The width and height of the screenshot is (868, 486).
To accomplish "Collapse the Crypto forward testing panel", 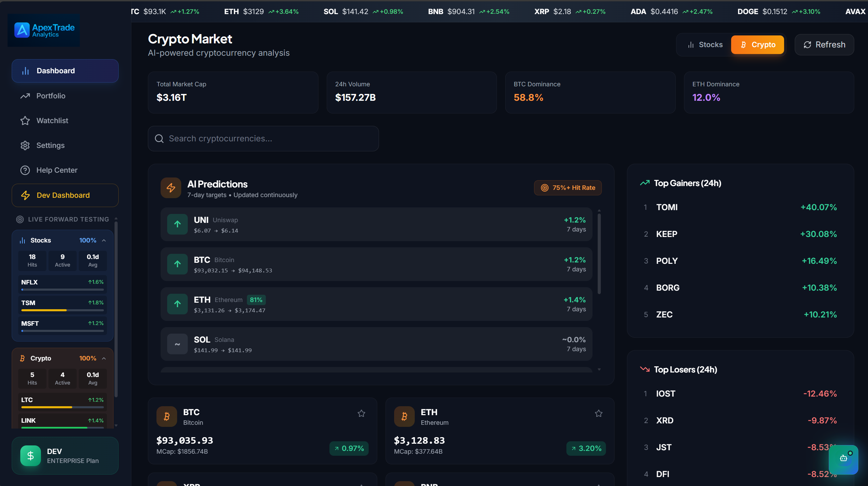I will click(104, 358).
